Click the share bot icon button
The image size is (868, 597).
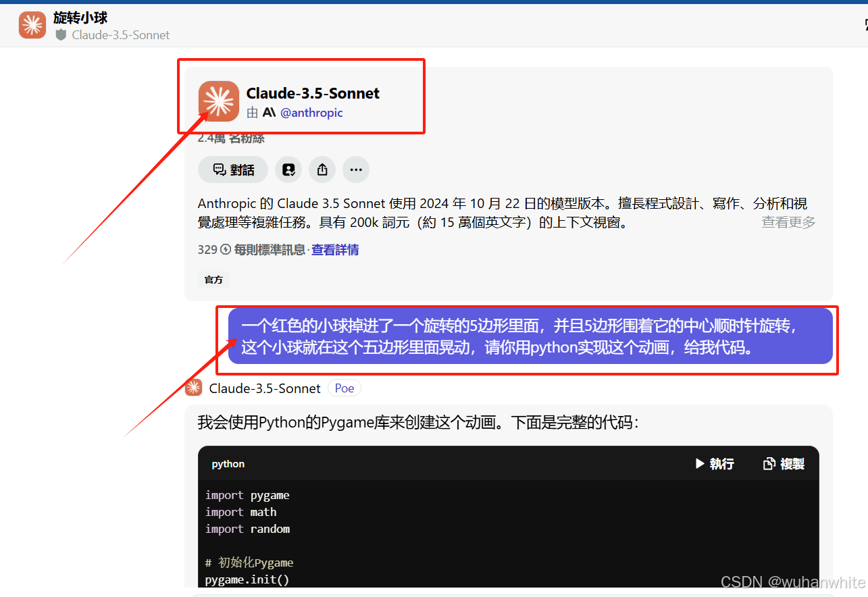click(x=322, y=170)
